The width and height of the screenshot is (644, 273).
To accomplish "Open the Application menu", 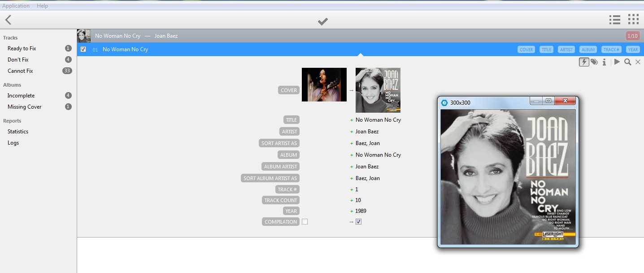I will point(16,6).
